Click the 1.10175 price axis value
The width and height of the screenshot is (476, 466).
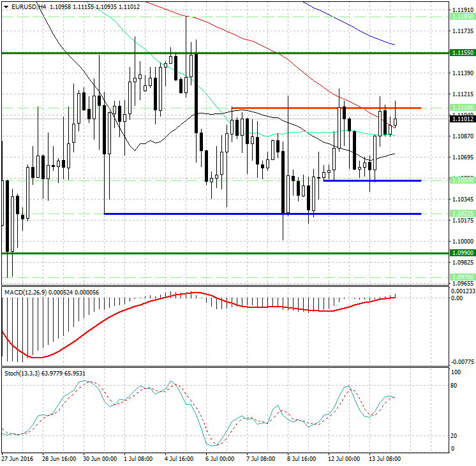click(x=463, y=221)
